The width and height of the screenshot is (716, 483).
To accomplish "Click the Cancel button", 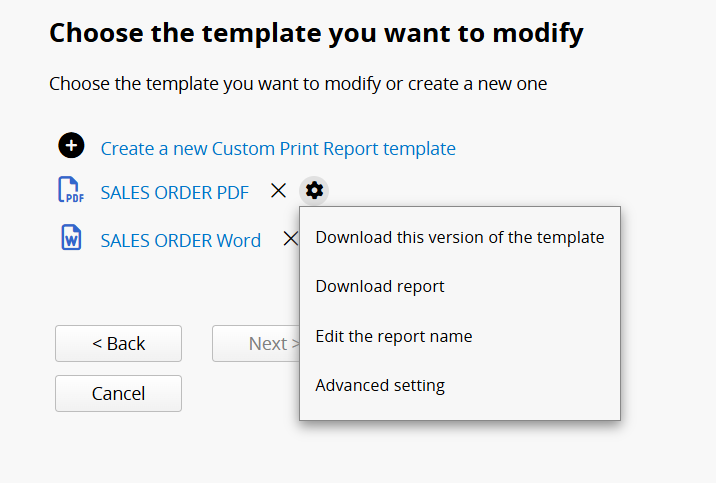I will tap(119, 394).
